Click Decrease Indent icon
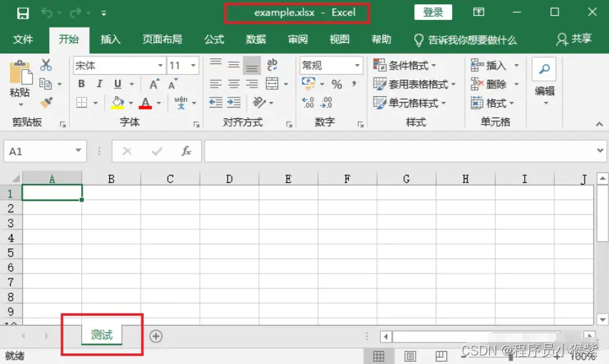Image resolution: width=609 pixels, height=364 pixels. coord(215,103)
